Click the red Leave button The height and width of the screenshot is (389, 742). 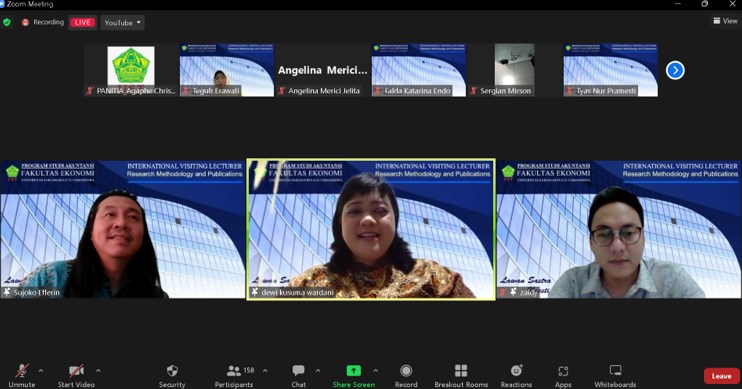pyautogui.click(x=721, y=376)
